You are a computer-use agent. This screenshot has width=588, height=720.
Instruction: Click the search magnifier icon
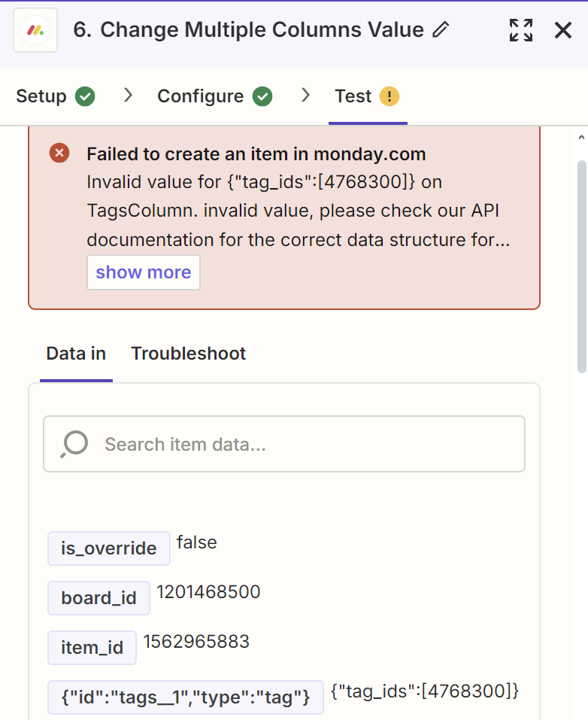tap(74, 444)
